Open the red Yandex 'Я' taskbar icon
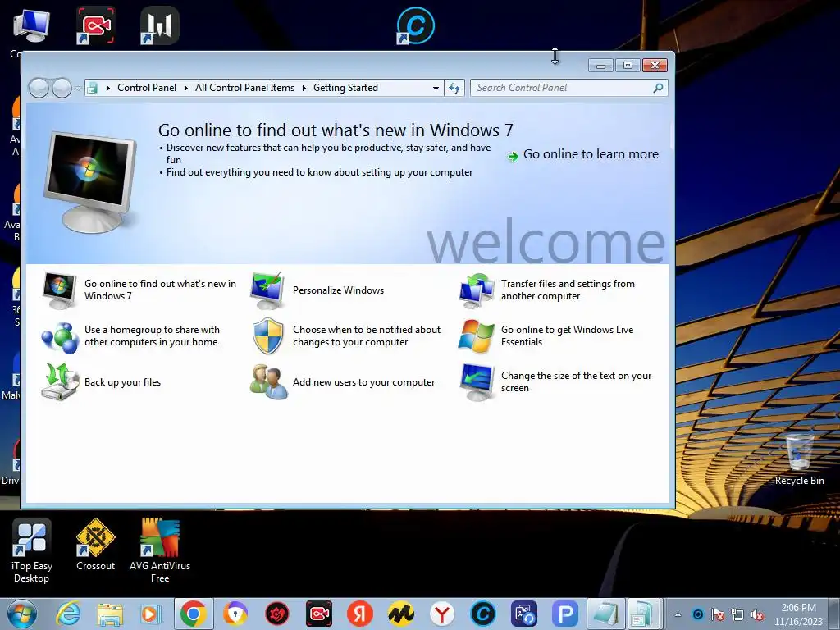Viewport: 840px width, 630px height. tap(359, 614)
